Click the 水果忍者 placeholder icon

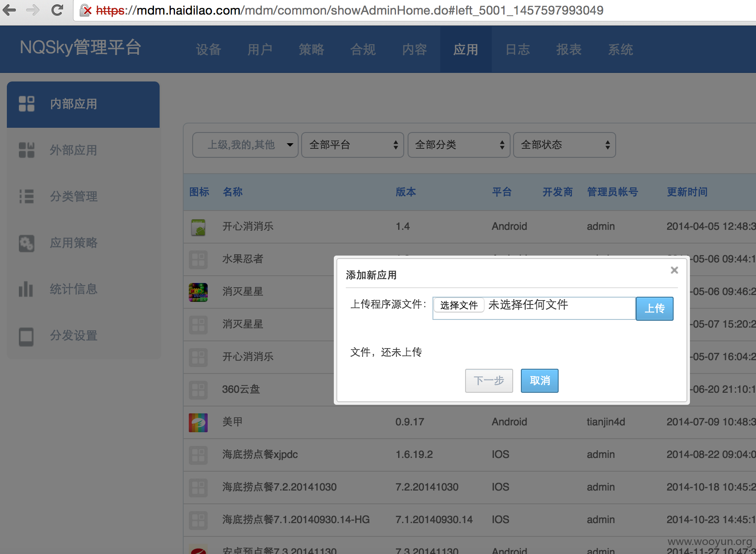(x=198, y=260)
